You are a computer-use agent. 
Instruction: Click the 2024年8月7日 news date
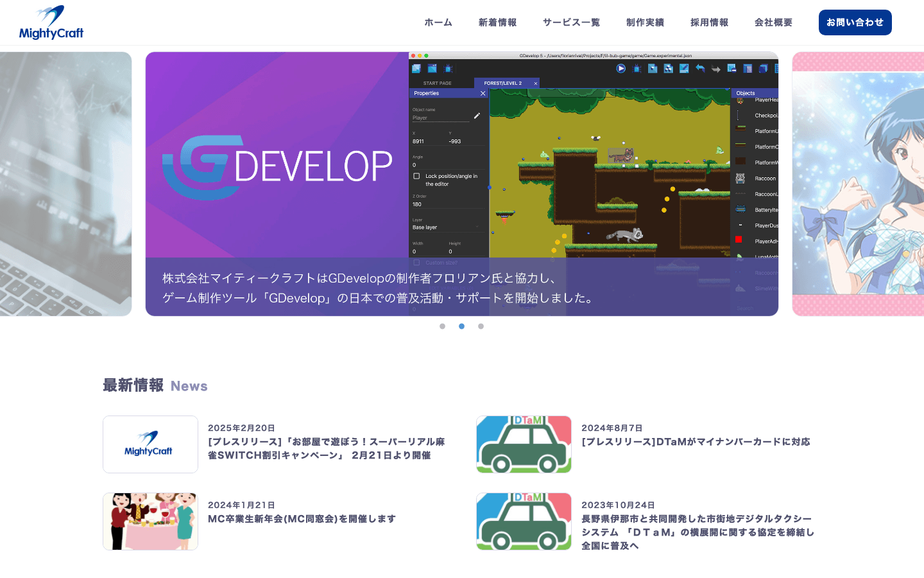pos(612,428)
